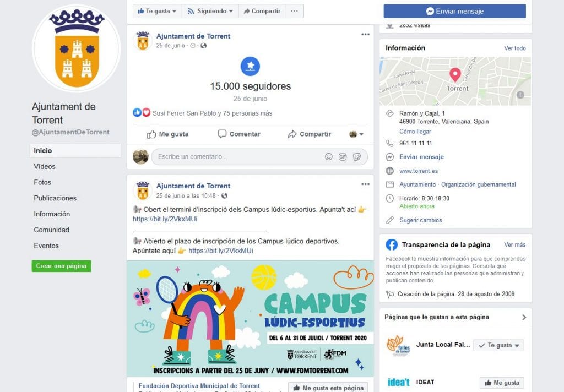Click the green Crear una página button
Image resolution: width=564 pixels, height=392 pixels.
click(61, 266)
